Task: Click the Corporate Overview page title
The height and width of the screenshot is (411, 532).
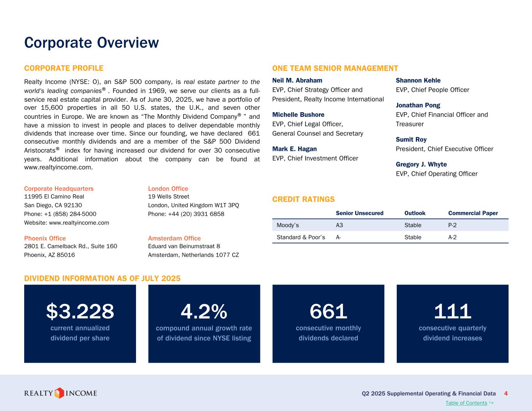Action: point(92,42)
